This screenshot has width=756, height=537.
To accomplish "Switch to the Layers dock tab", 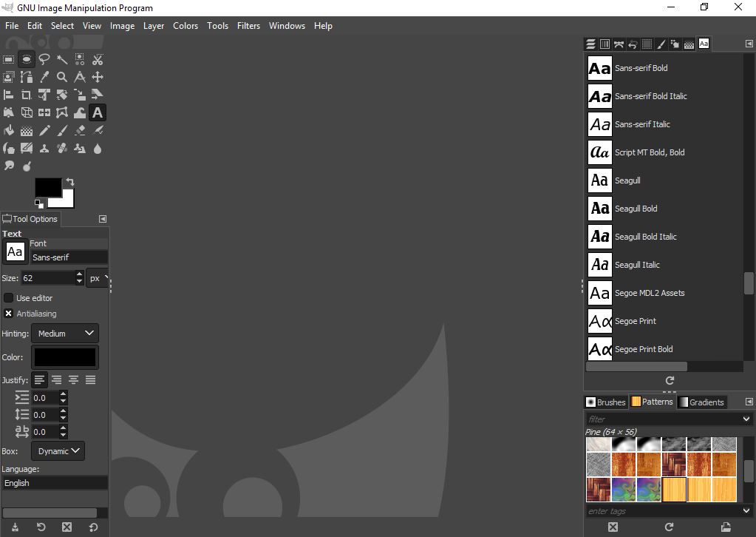I will coord(590,44).
